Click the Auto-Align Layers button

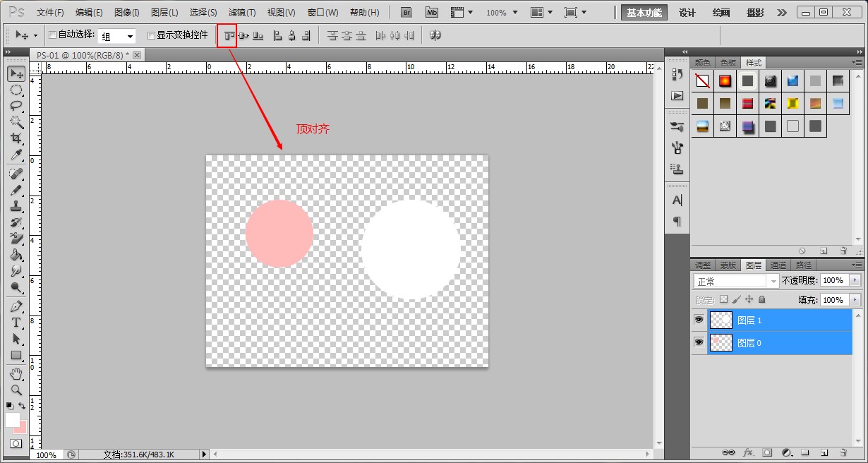pos(435,35)
